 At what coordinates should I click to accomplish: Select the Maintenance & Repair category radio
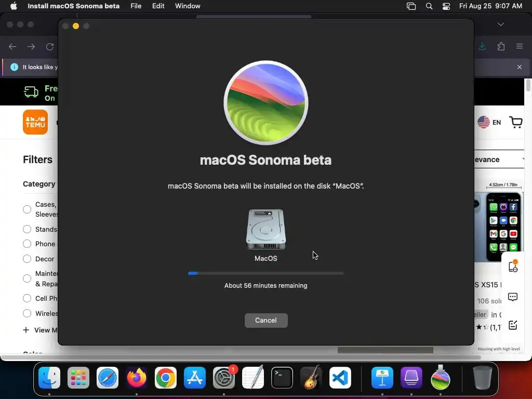pyautogui.click(x=27, y=278)
